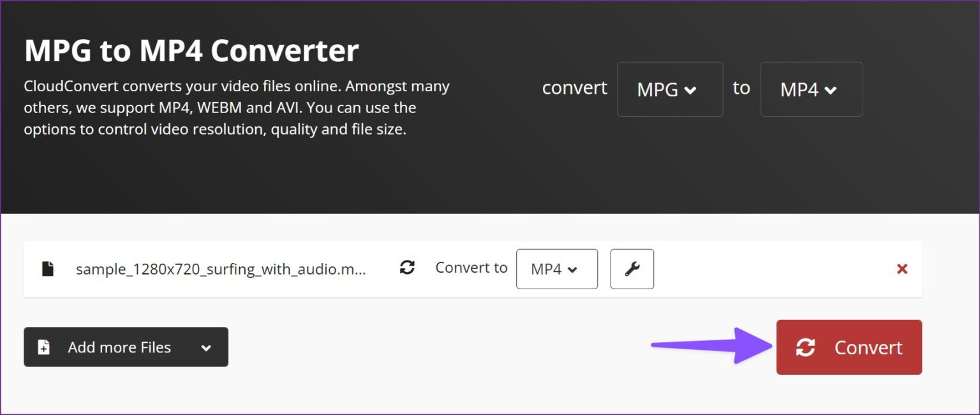Click the chevron on the top MP4 selector
The height and width of the screenshot is (415, 980).
point(831,90)
